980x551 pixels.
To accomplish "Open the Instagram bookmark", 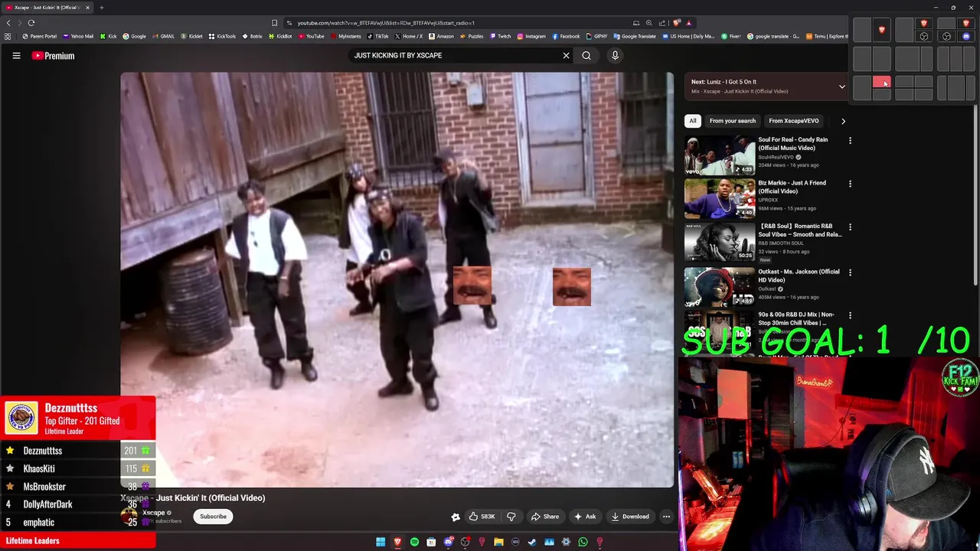I will point(531,36).
